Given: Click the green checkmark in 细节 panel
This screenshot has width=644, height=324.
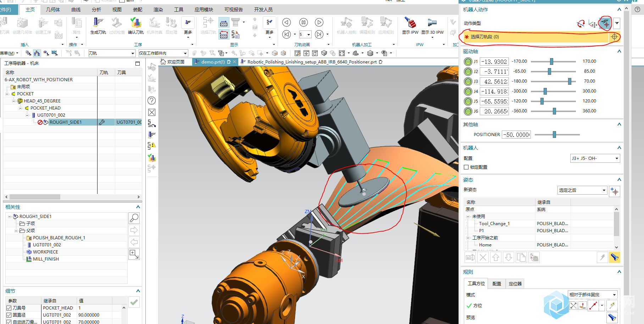Looking at the screenshot, I should [x=134, y=302].
